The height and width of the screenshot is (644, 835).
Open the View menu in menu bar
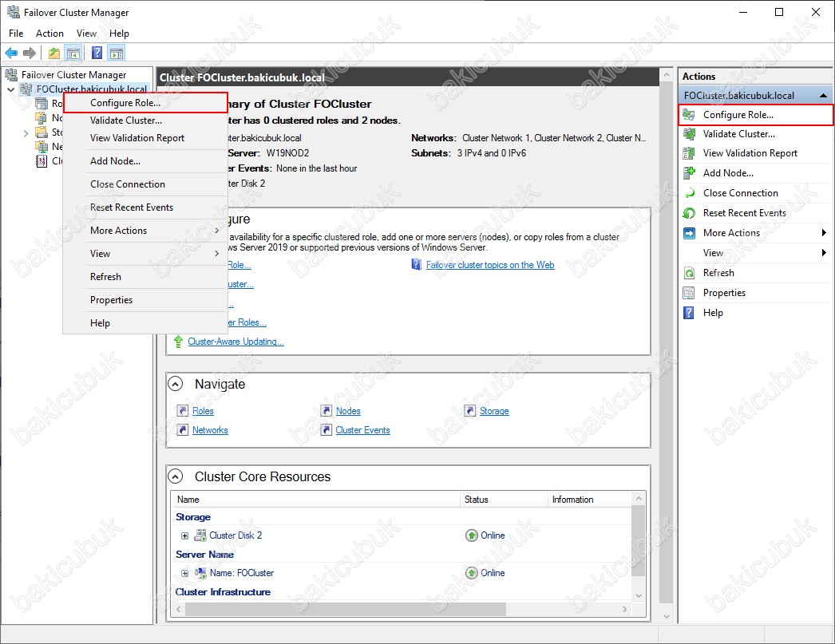pos(86,33)
